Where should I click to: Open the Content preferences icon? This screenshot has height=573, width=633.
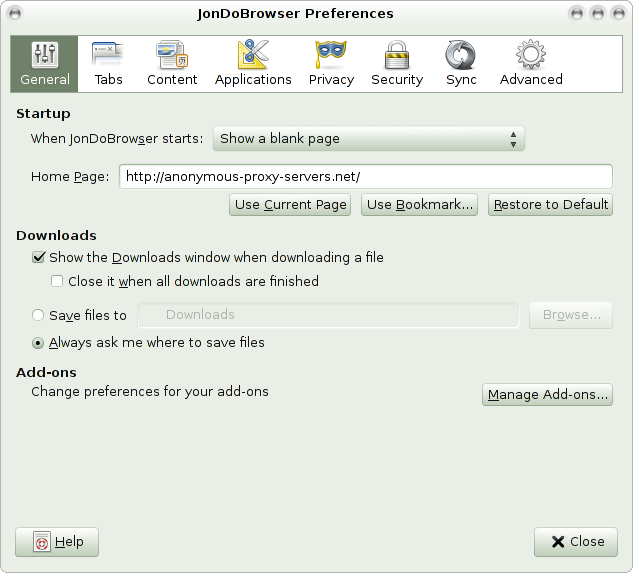coord(172,55)
